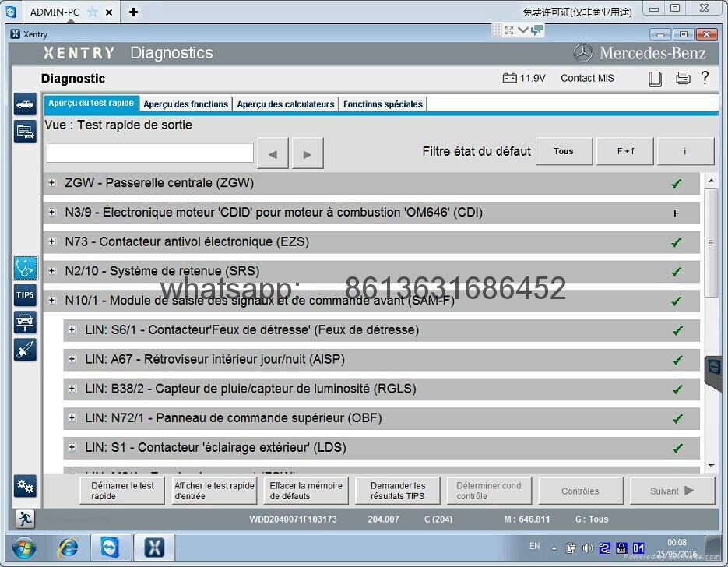Click the vehicle lift icon in sidebar
The image size is (728, 567).
click(25, 322)
